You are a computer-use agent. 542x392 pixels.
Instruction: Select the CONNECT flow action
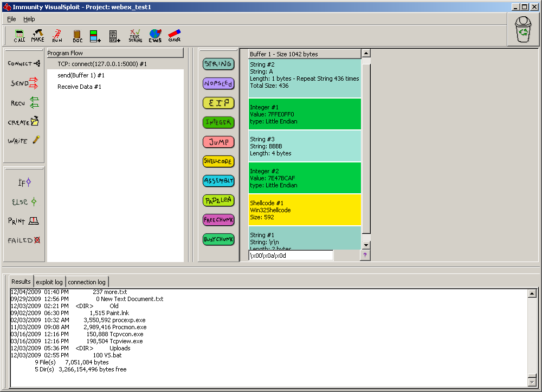click(x=24, y=63)
